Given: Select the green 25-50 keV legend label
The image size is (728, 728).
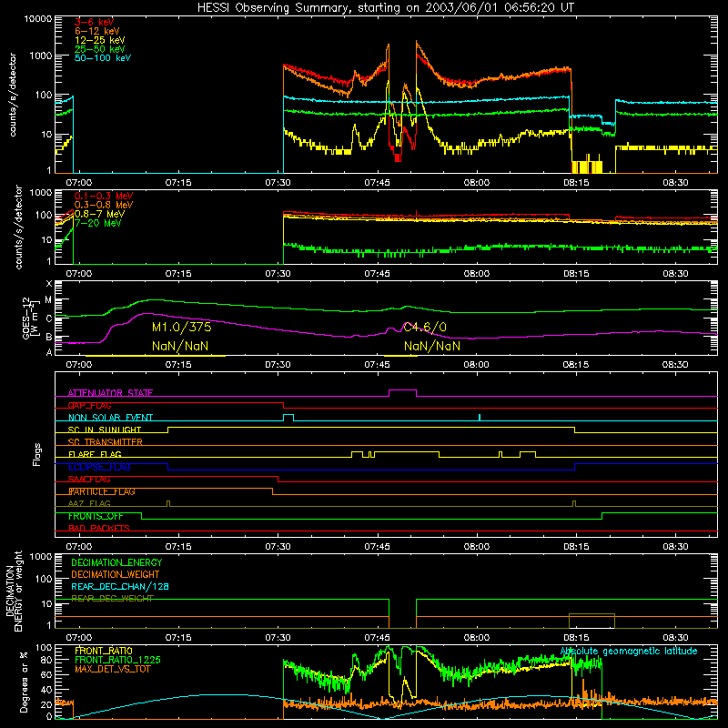Looking at the screenshot, I should point(99,49).
